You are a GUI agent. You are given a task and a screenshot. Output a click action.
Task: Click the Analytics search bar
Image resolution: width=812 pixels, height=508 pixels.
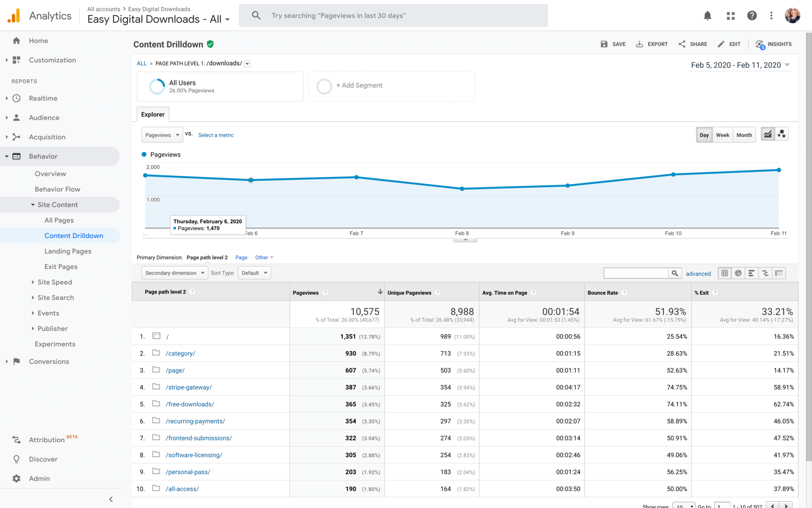[393, 15]
